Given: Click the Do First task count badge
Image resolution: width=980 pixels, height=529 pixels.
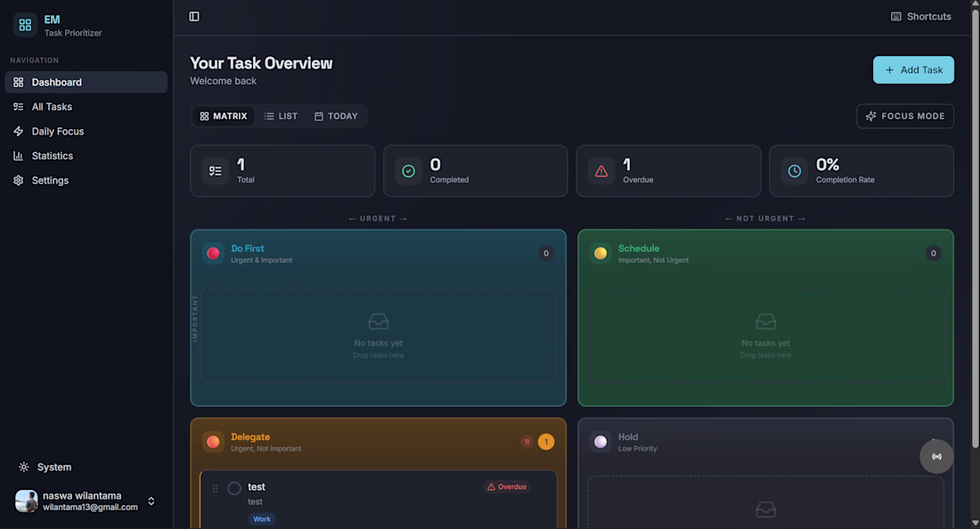Looking at the screenshot, I should coord(545,253).
